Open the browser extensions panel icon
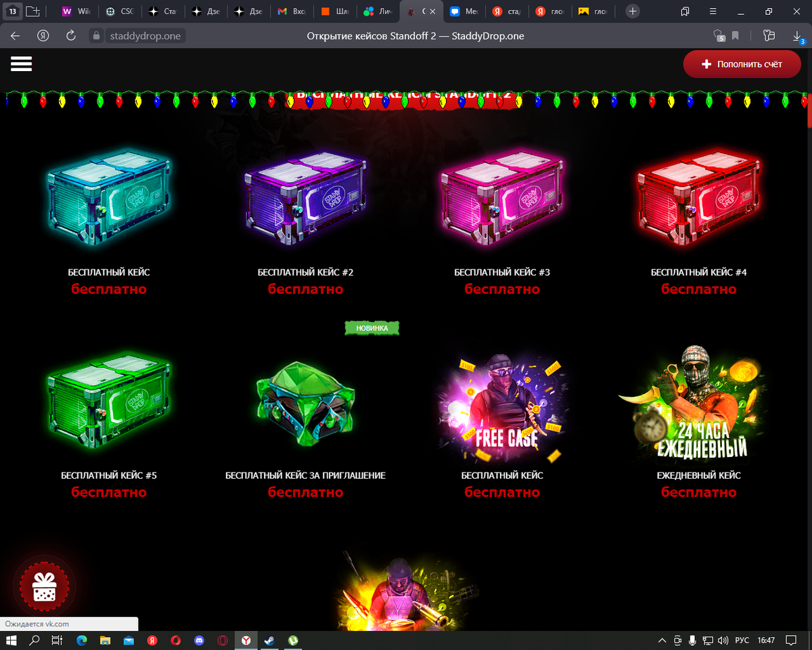The width and height of the screenshot is (812, 650). 769,36
